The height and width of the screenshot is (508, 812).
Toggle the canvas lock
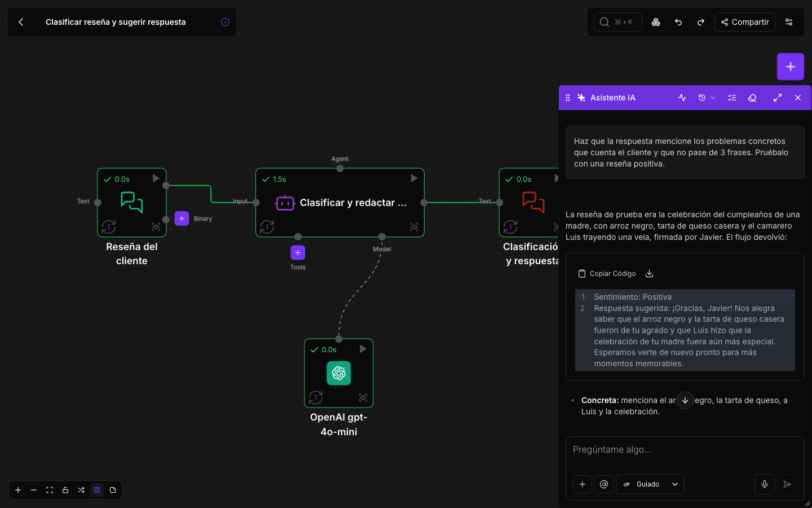[65, 490]
